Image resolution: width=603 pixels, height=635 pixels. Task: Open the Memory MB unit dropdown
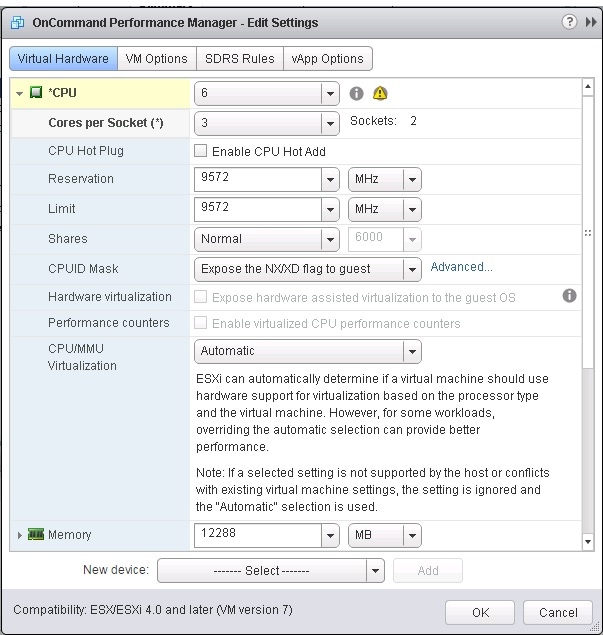(x=385, y=535)
